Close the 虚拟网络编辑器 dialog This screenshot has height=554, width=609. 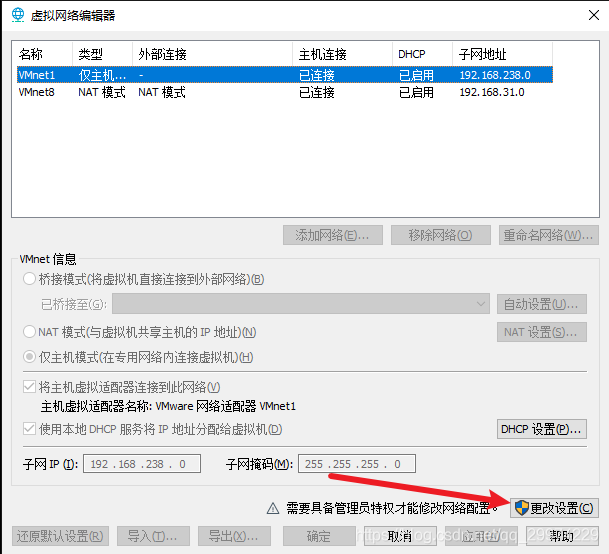(593, 16)
